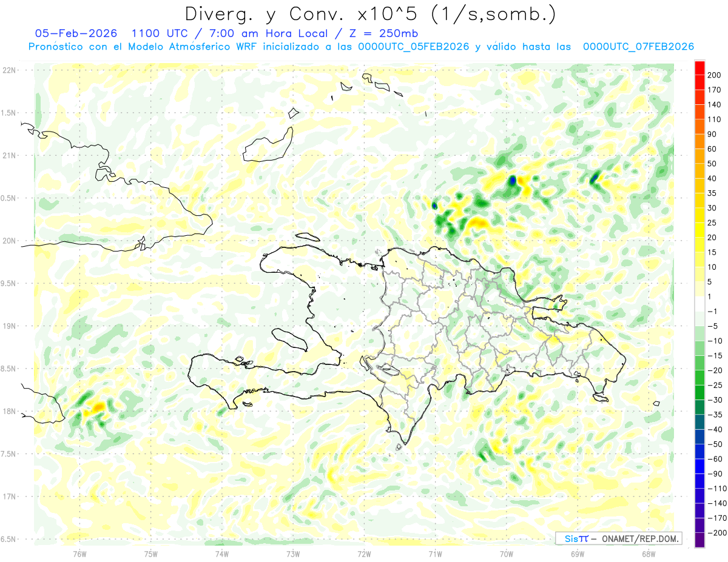Click the positive colorbar value "60"
The image size is (728, 562).
[713, 149]
